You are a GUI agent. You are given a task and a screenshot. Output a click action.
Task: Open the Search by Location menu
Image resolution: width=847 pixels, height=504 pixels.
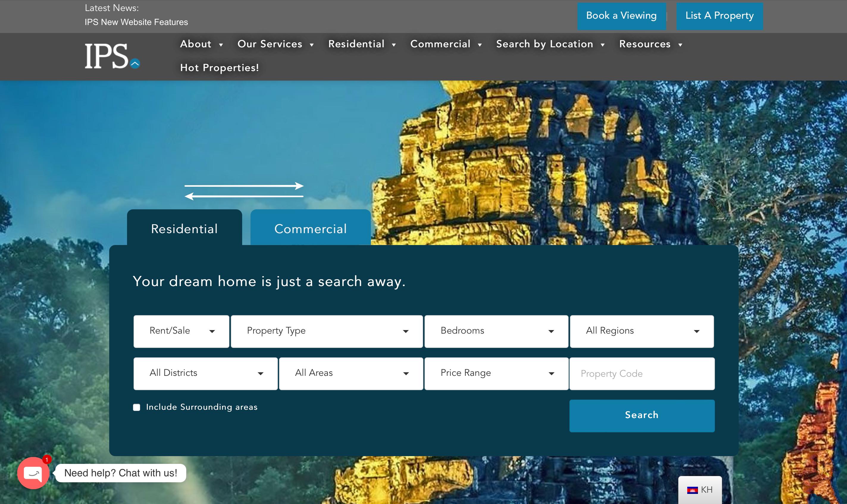click(544, 44)
